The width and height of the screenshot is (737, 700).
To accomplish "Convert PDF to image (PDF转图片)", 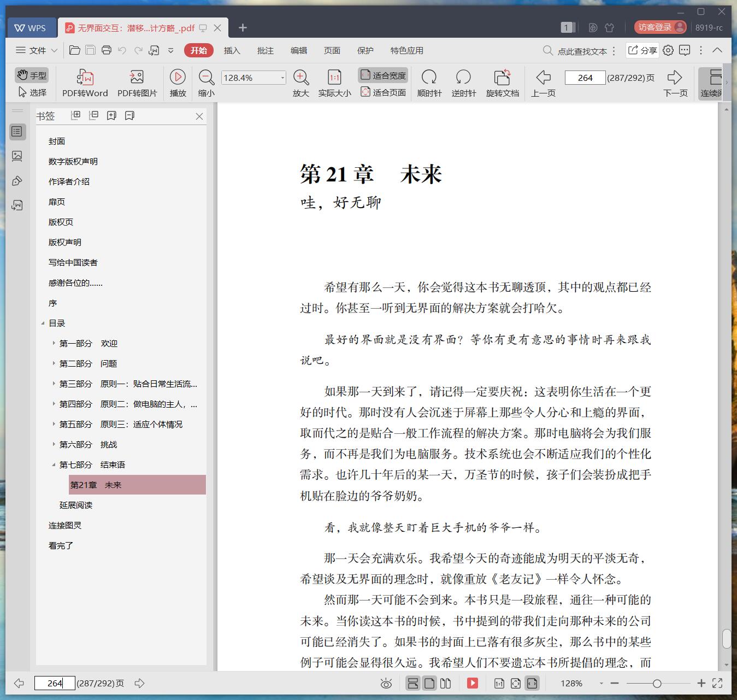I will click(x=137, y=83).
